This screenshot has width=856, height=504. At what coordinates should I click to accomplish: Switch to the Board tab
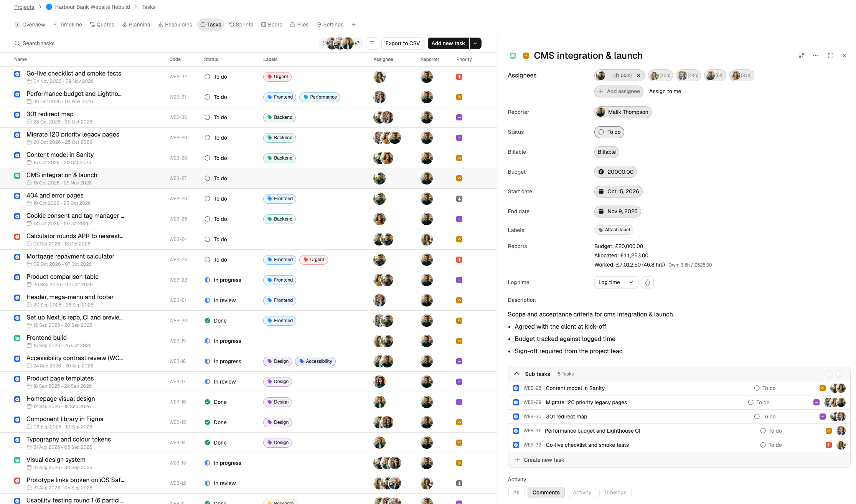272,25
